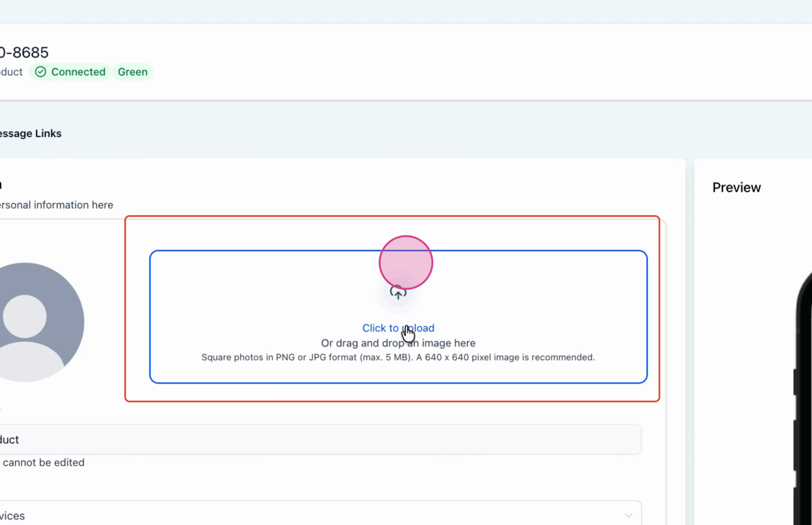Image resolution: width=812 pixels, height=525 pixels.
Task: Click the Preview panel heading
Action: (x=736, y=187)
